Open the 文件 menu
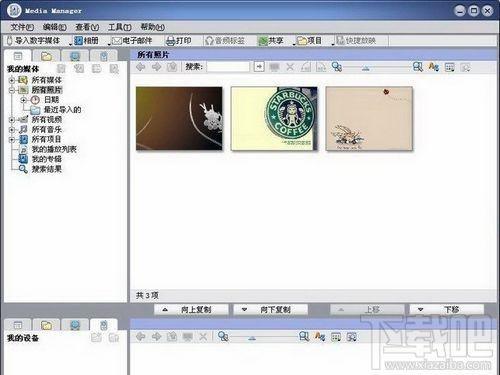500x375 pixels. click(x=22, y=27)
